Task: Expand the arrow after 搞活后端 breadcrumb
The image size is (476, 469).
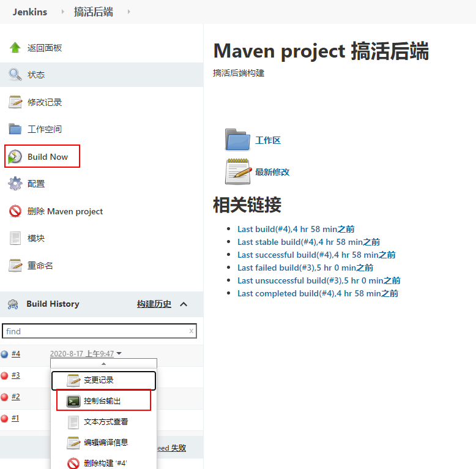Action: [x=129, y=12]
